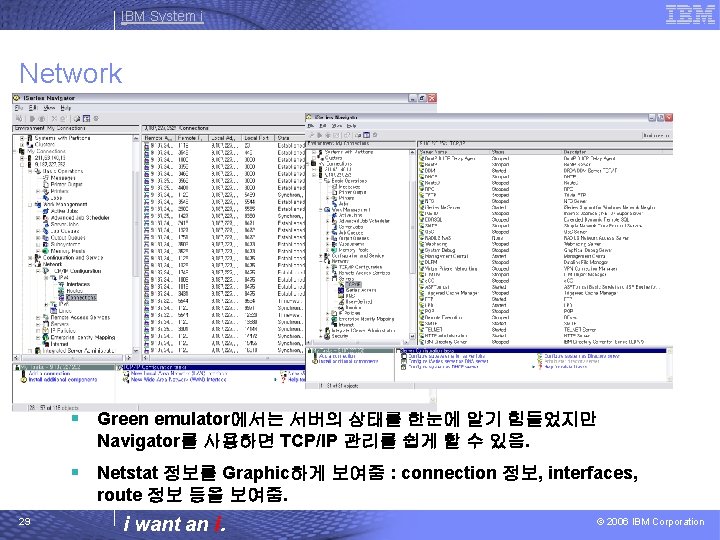Viewport: 720px width, 540px height.
Task: Click the back window tree horizontal scrollbar
Action: coord(73,357)
